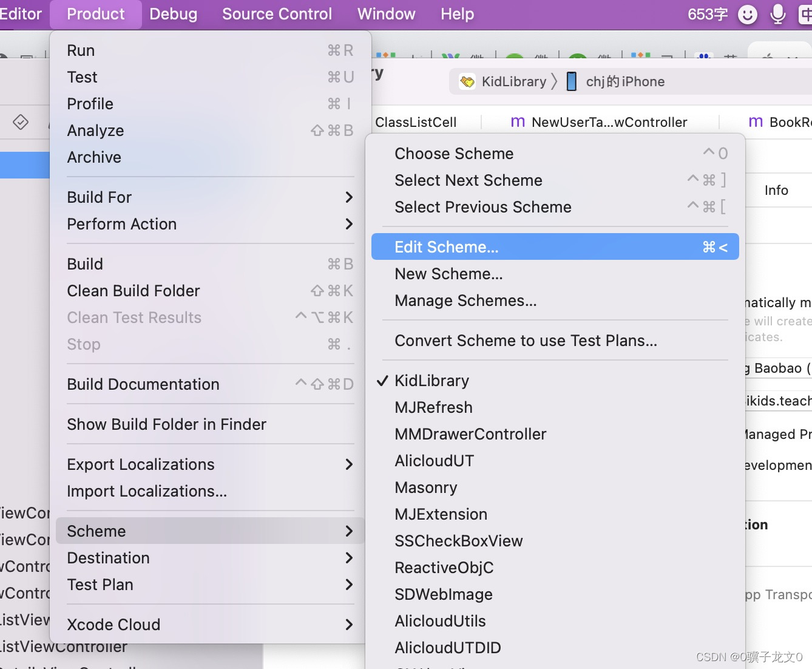The width and height of the screenshot is (812, 669).
Task: Choose Test in the Product menu
Action: click(210, 77)
